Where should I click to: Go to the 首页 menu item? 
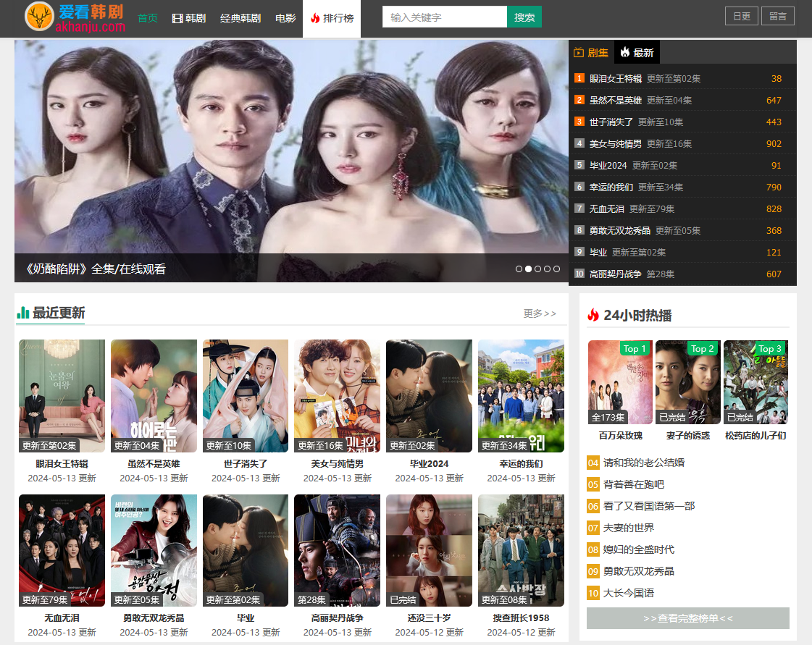[x=148, y=18]
